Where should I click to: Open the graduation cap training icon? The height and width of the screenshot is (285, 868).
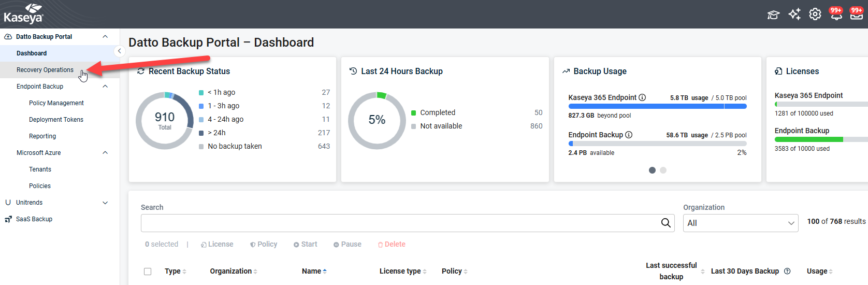point(773,15)
